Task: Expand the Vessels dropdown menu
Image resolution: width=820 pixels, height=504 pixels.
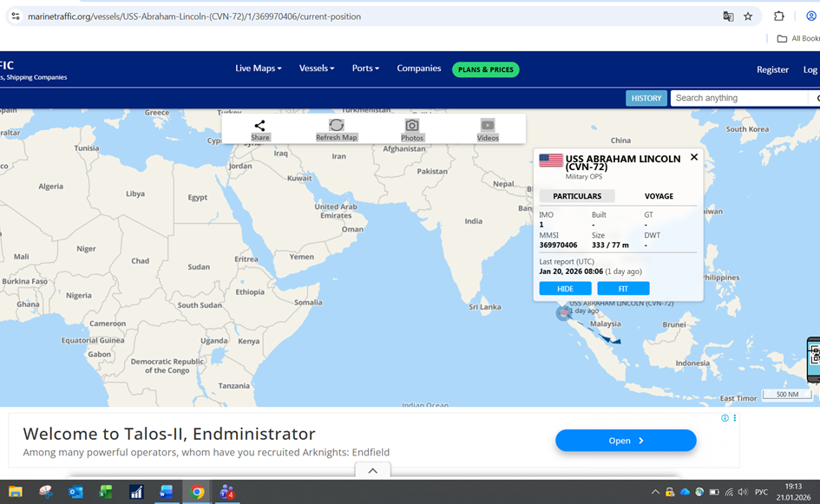Action: pos(317,69)
